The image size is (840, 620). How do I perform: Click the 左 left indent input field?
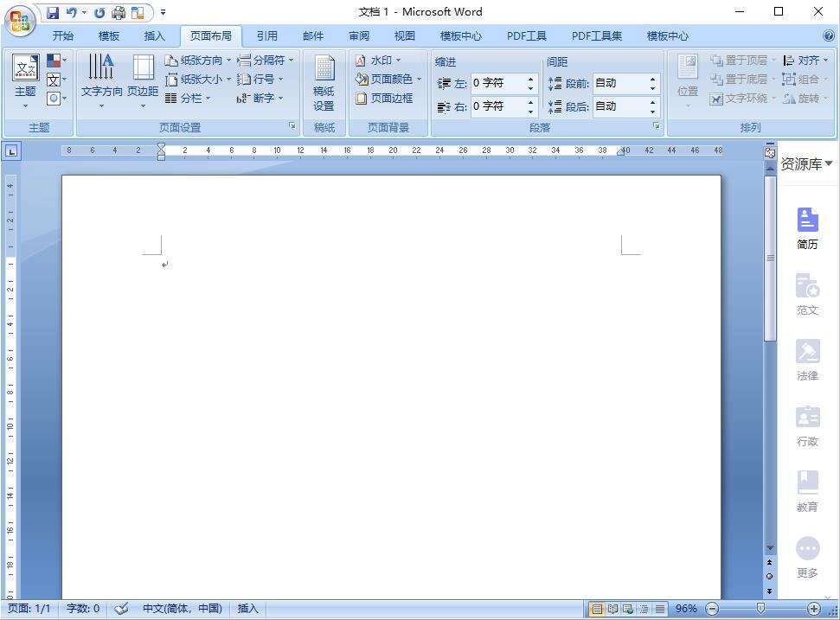(504, 84)
